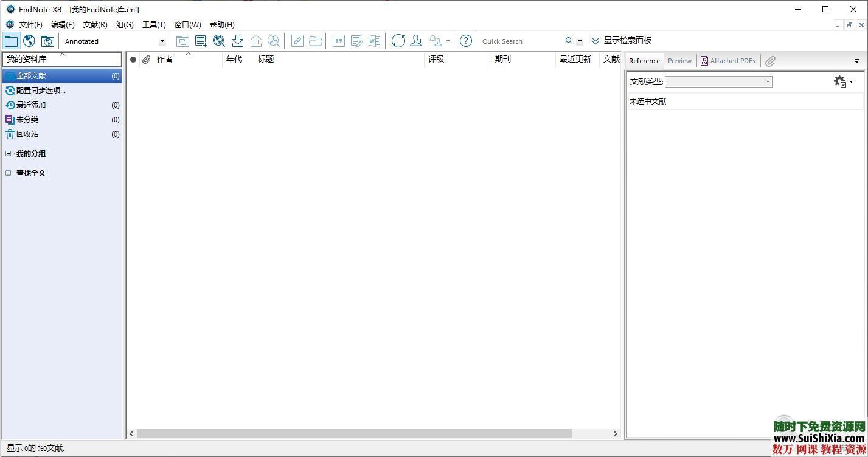Select 未分类 group
Viewport: 868px width, 457px height.
point(62,120)
